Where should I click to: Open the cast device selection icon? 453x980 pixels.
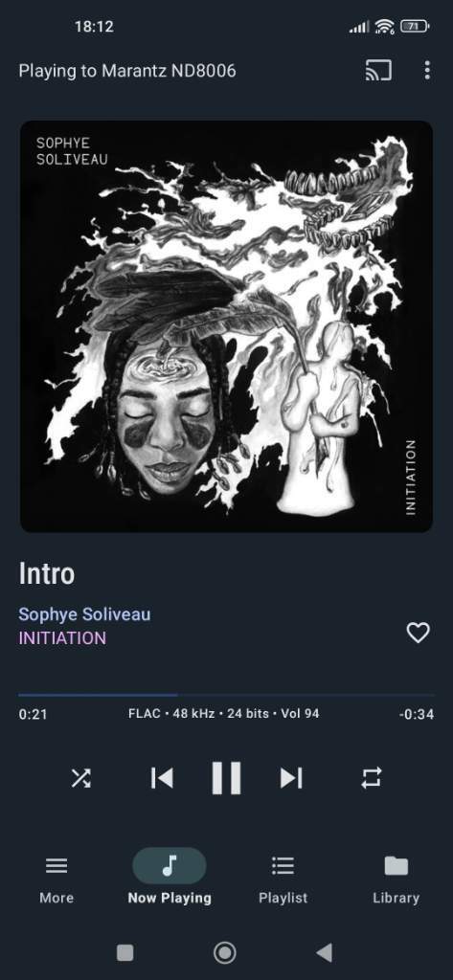point(378,71)
